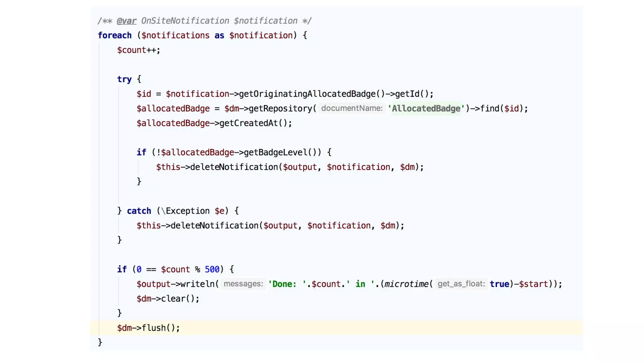Click the get_as_float parameter hint
This screenshot has width=644, height=362.
point(461,284)
